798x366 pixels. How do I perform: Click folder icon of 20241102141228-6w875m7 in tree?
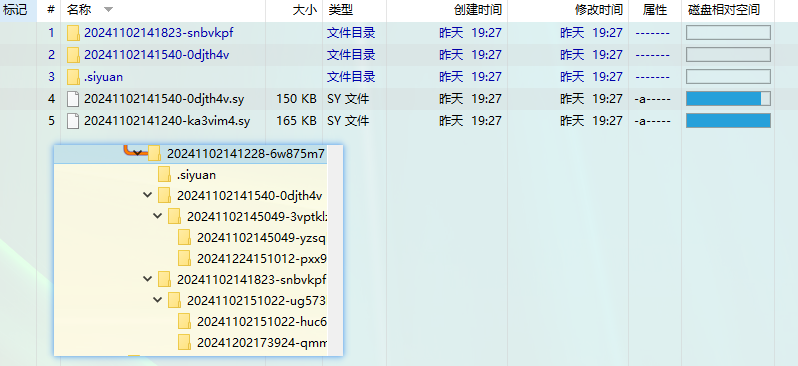click(x=154, y=153)
